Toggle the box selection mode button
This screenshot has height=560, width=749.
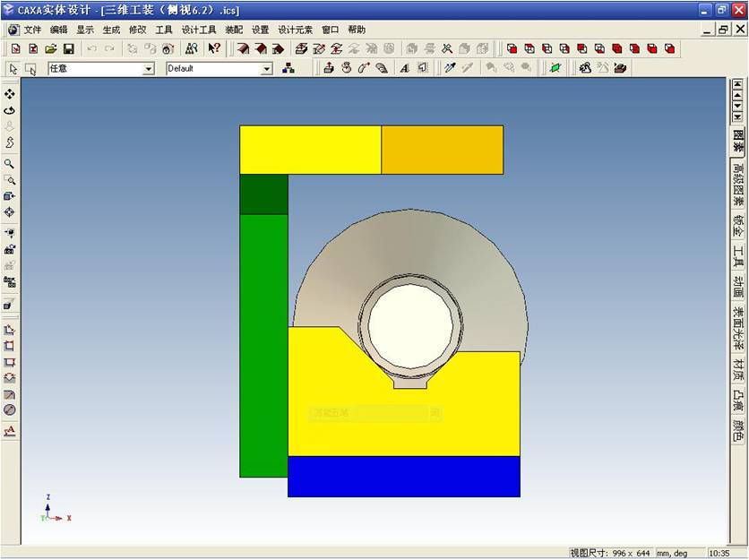tap(30, 69)
